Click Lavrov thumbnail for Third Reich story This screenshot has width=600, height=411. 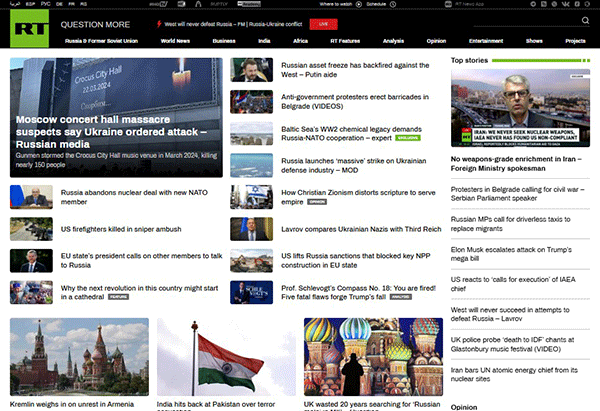click(x=251, y=229)
